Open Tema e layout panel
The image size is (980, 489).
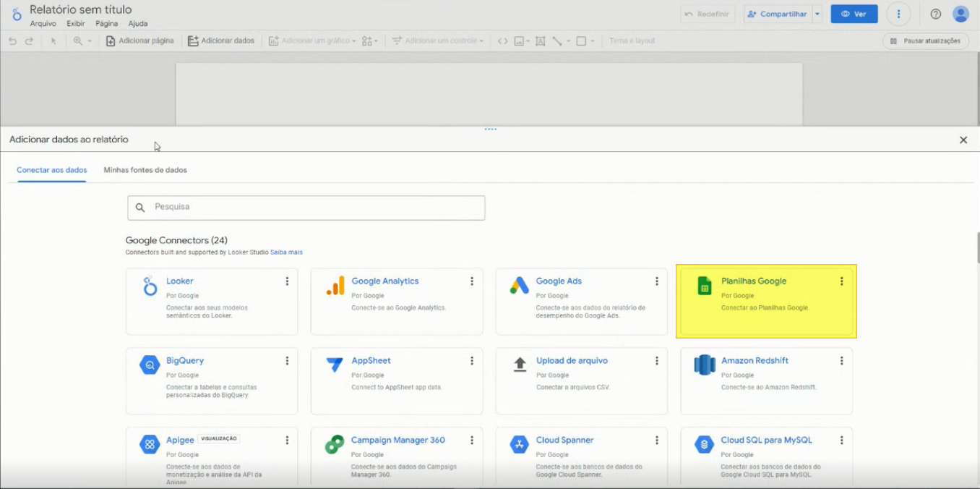632,41
